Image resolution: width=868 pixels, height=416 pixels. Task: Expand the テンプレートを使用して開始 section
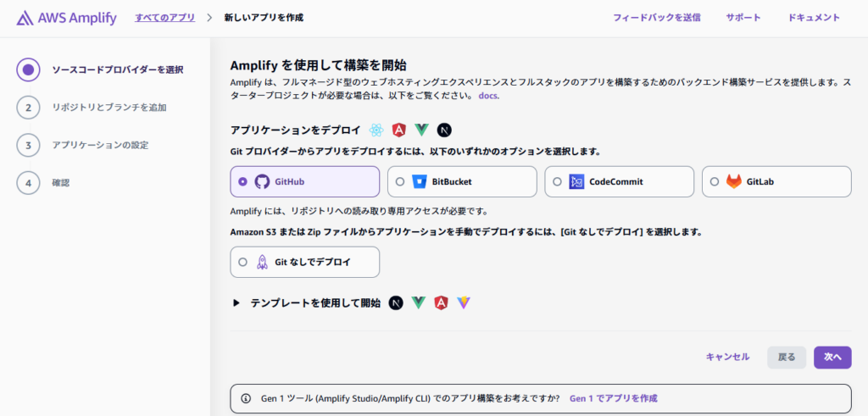[236, 302]
